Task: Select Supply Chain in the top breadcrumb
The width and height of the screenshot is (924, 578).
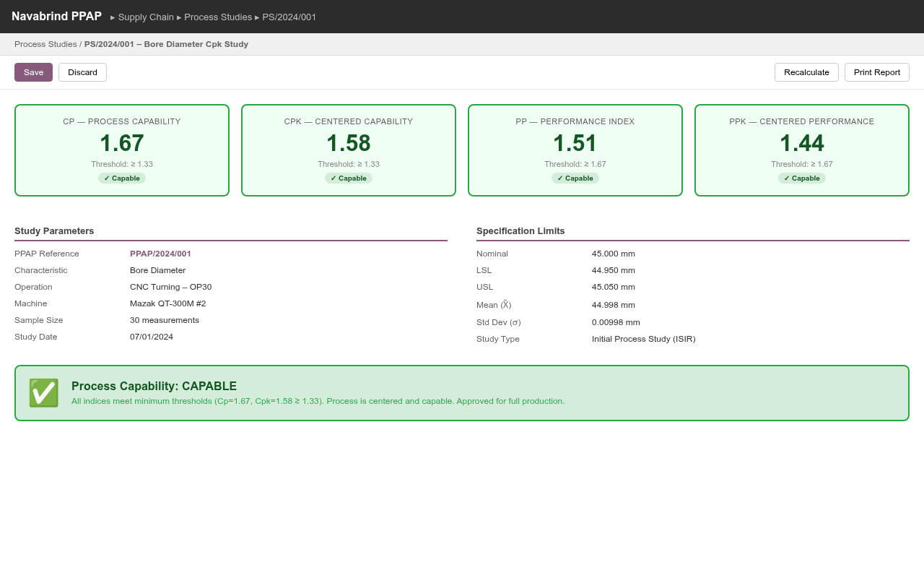Action: click(146, 17)
